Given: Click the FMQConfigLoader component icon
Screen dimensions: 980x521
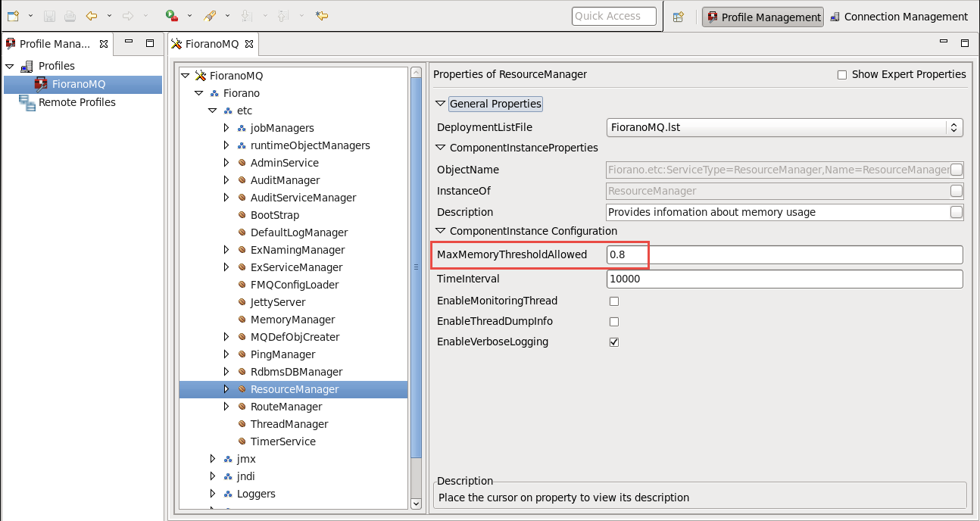Looking at the screenshot, I should coord(242,285).
